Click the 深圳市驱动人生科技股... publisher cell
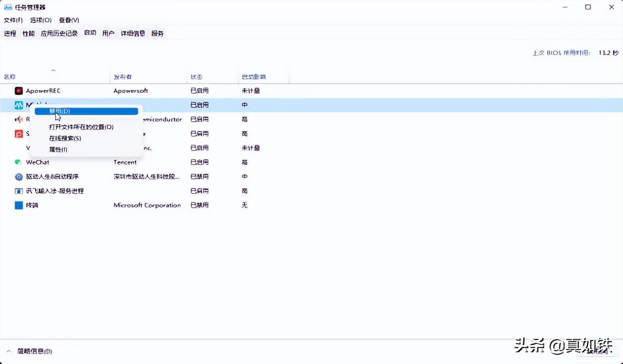This screenshot has height=364, width=623. pos(147,177)
